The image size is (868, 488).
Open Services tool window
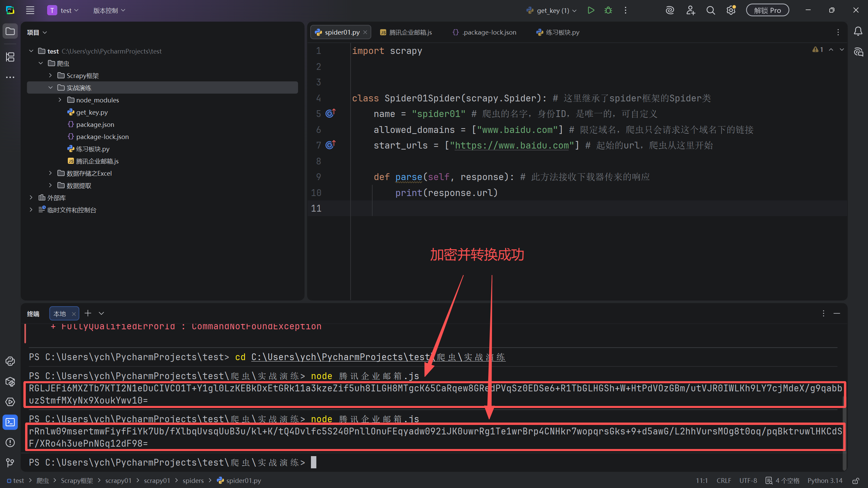point(10,402)
